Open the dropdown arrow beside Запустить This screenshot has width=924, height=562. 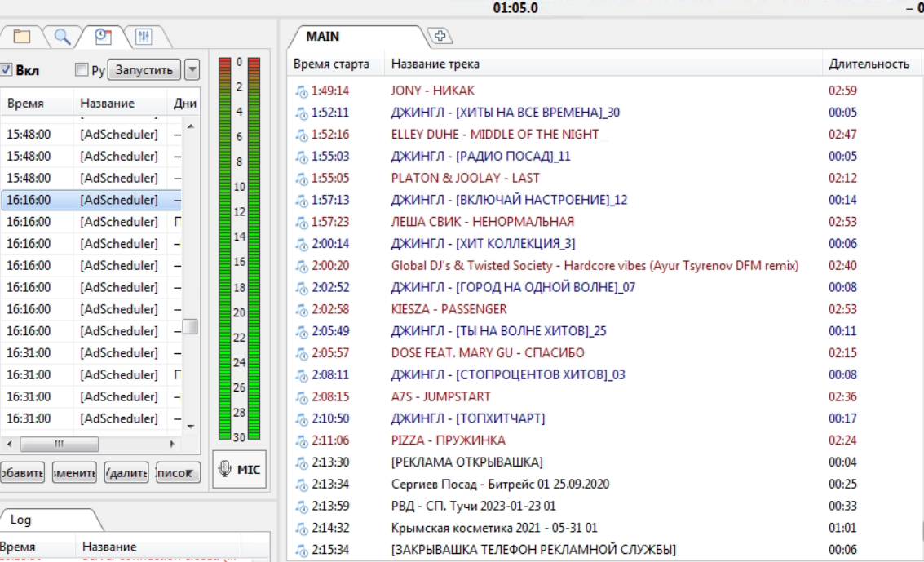click(192, 70)
